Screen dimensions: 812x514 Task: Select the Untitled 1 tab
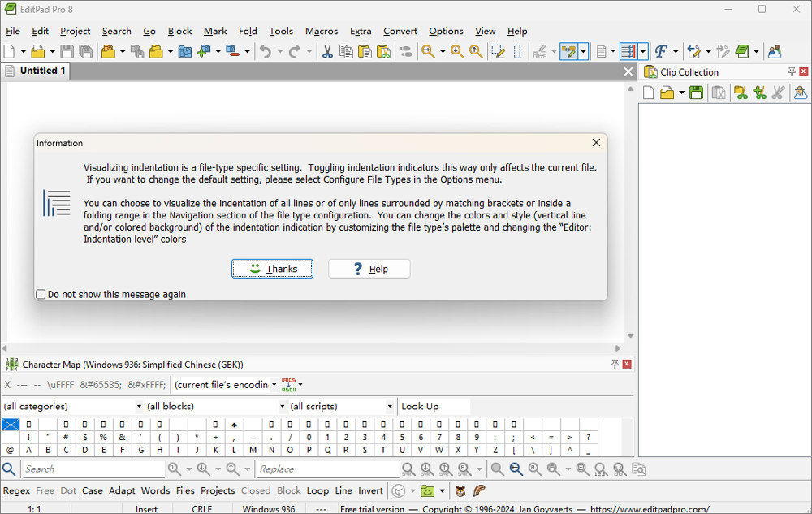point(36,71)
